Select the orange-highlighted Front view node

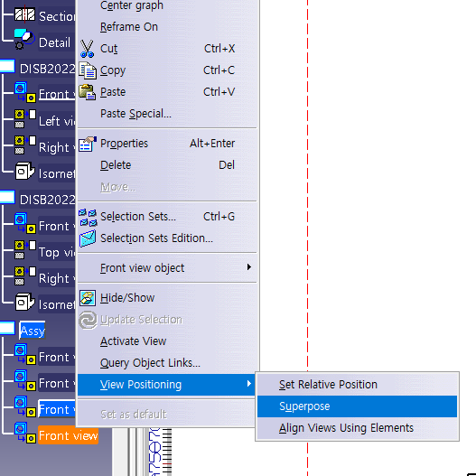pyautogui.click(x=68, y=435)
